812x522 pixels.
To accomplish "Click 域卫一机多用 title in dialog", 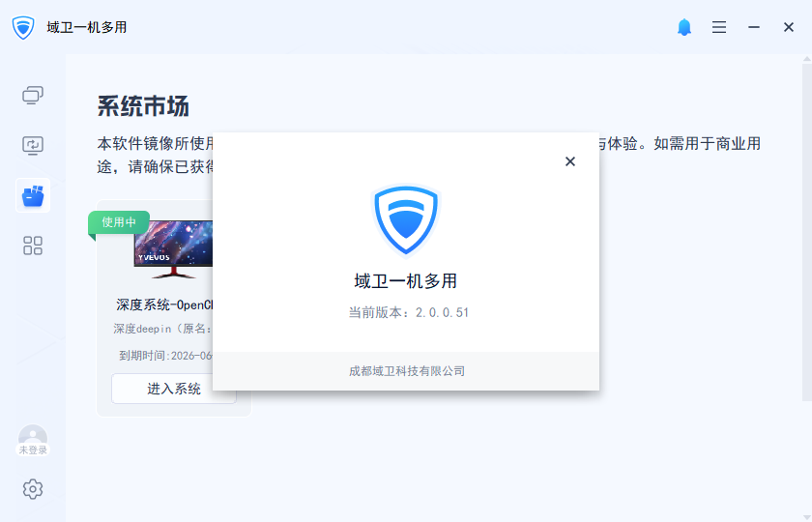I will pyautogui.click(x=405, y=281).
